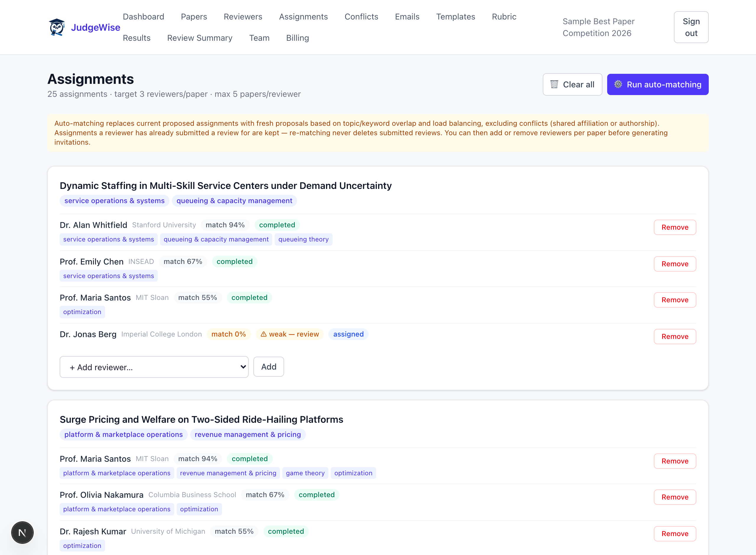Click the trash icon in Clear all
Image resolution: width=756 pixels, height=555 pixels.
(554, 84)
